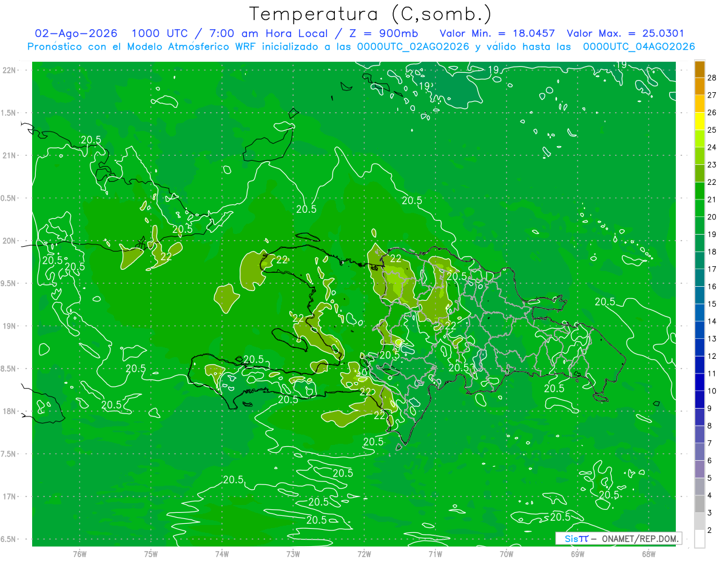Viewport: 728px width, 562px height.
Task: Click the orange swatch between 27 and 28
Action: (699, 87)
